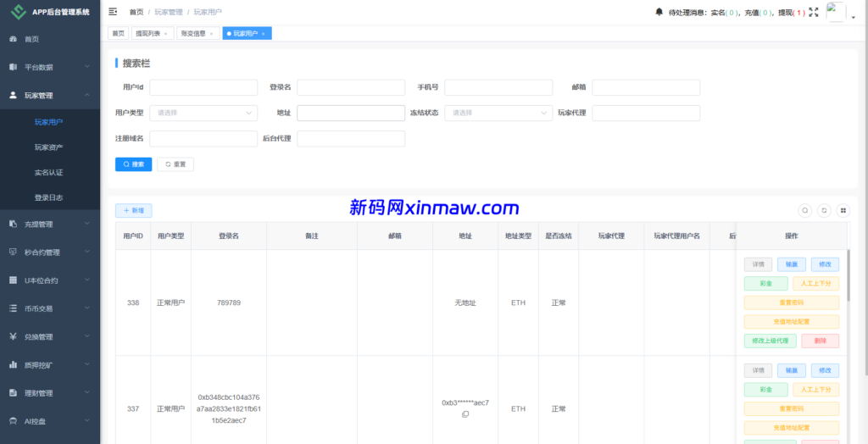Open the 用户类型 dropdown
The width and height of the screenshot is (868, 444).
point(203,113)
